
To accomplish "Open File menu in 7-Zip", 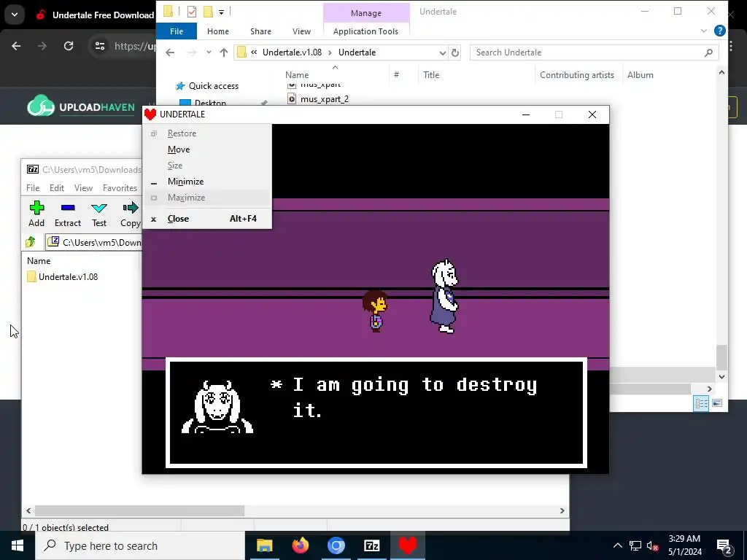I will point(33,187).
